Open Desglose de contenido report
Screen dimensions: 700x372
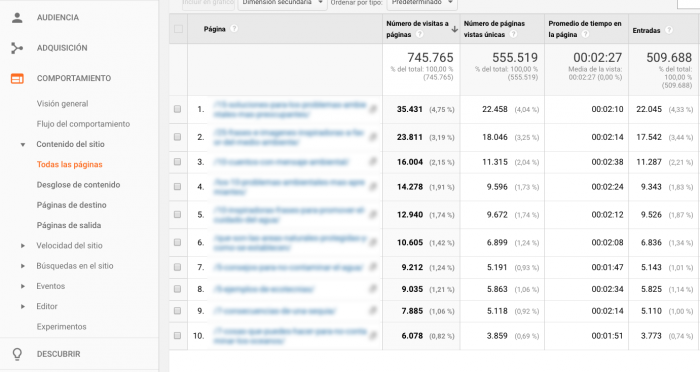79,185
